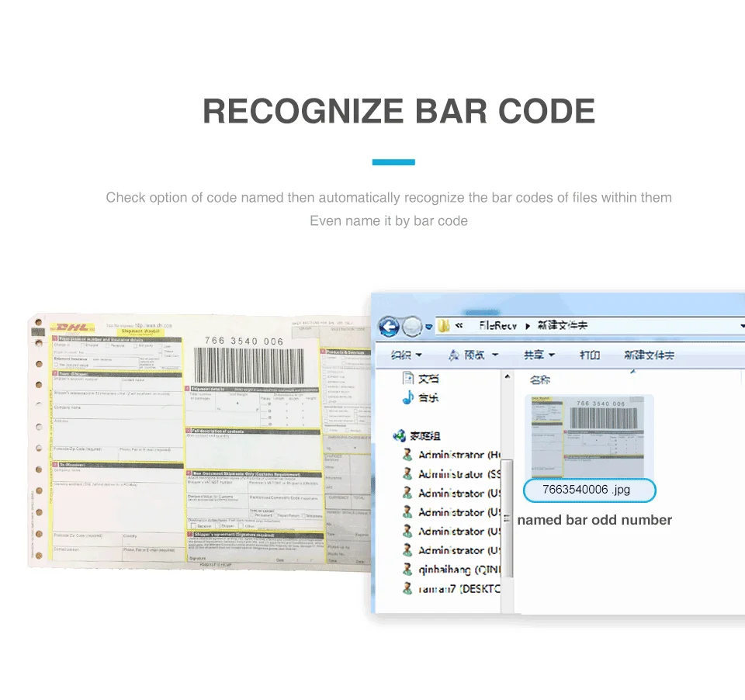The width and height of the screenshot is (745, 700).
Task: Navigate to FileRecv in the address bar
Action: point(497,325)
